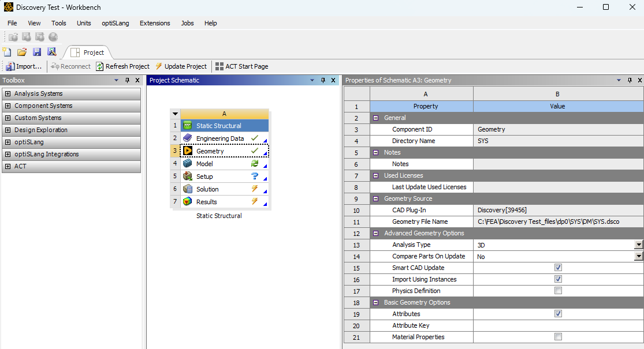This screenshot has width=644, height=349.
Task: Close the Project Schematic panel
Action: click(x=333, y=80)
